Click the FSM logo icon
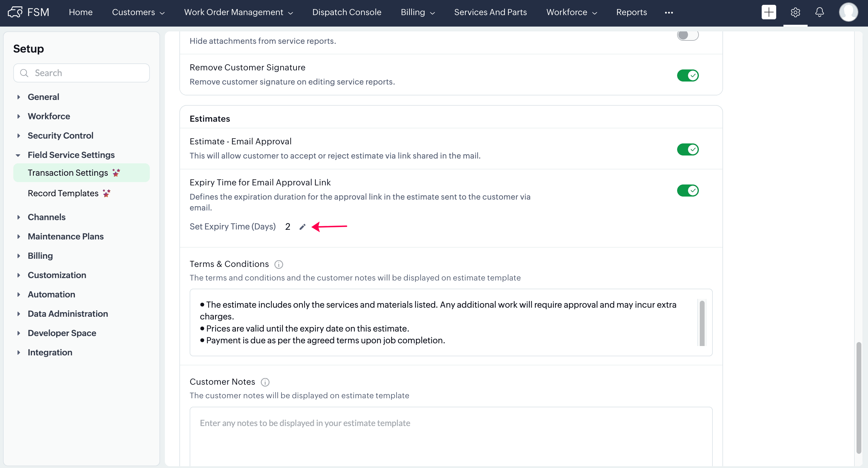 click(x=15, y=12)
